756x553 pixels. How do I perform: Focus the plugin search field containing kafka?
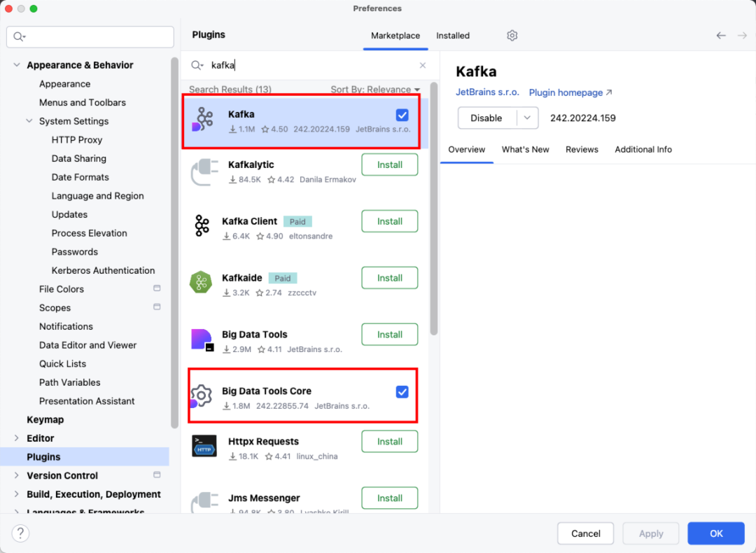311,65
